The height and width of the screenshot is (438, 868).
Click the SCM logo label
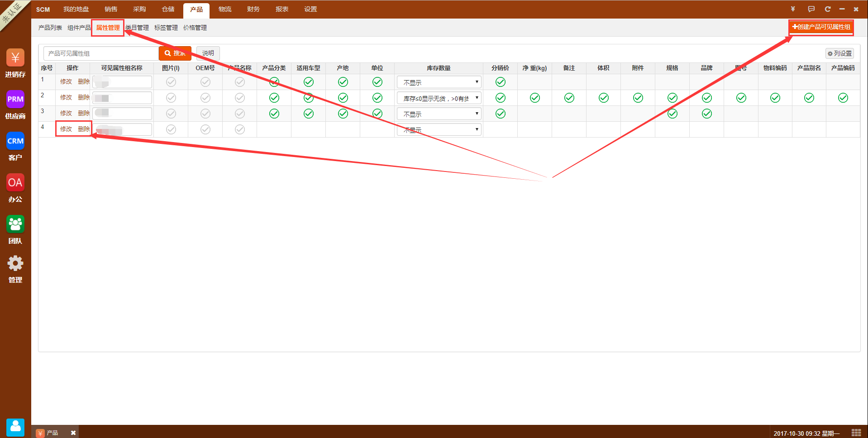click(43, 9)
